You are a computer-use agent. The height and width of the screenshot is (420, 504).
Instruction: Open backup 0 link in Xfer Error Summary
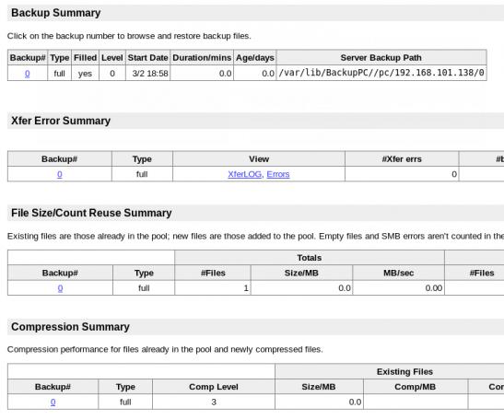(x=60, y=174)
